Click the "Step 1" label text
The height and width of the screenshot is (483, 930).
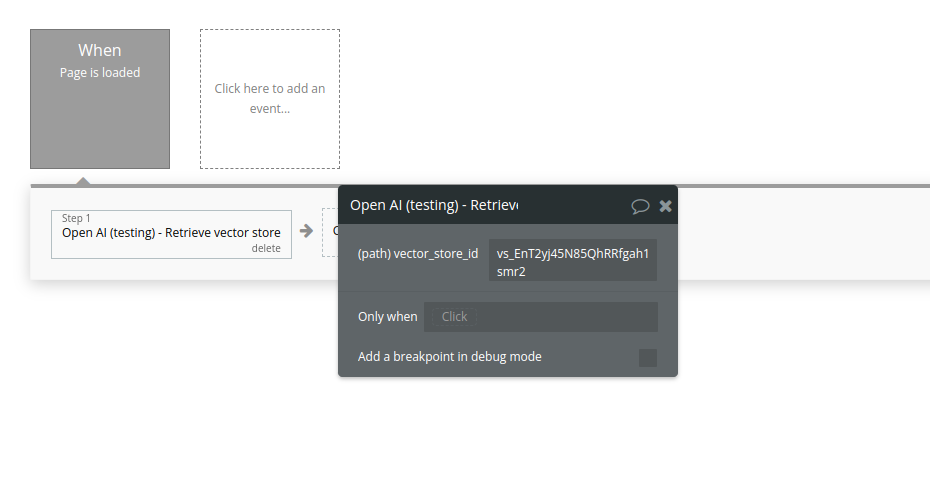pos(76,218)
